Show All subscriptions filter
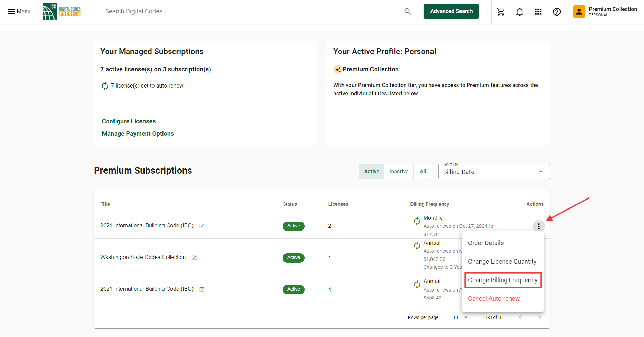 tap(423, 171)
